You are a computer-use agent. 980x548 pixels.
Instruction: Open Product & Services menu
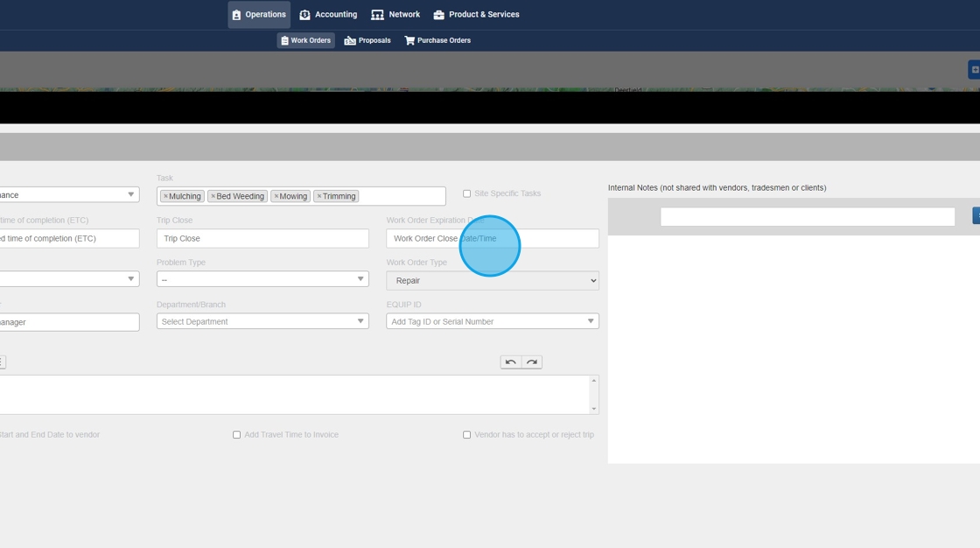pos(476,14)
